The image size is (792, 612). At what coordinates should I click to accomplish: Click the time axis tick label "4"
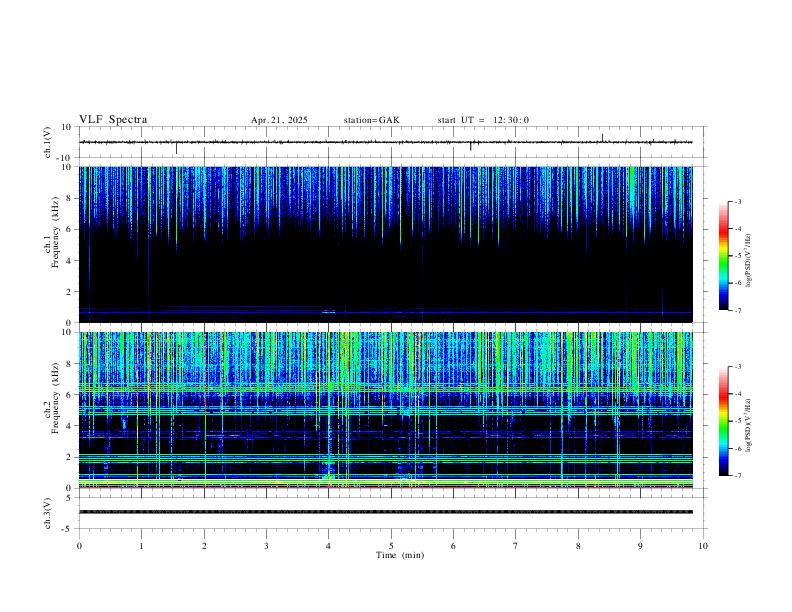tap(329, 546)
